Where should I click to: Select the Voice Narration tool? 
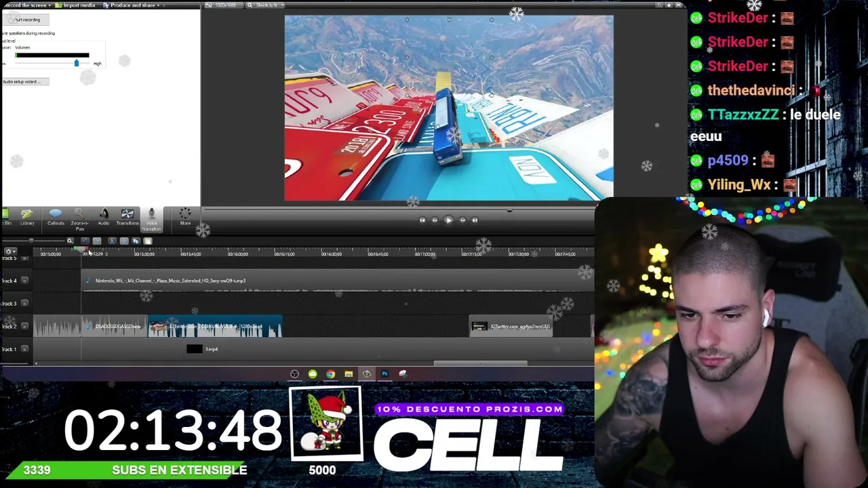point(151,219)
